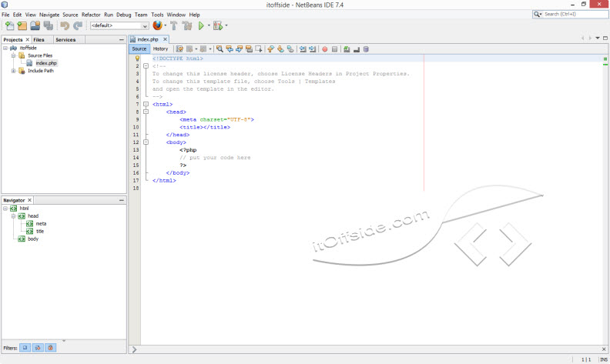Select meta node in Navigator

coord(41,224)
